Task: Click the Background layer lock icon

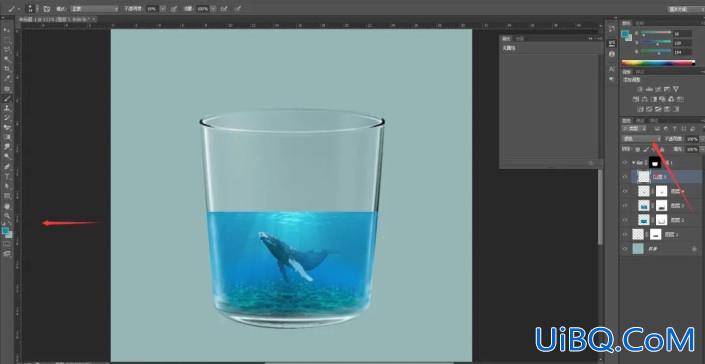Action: 694,249
